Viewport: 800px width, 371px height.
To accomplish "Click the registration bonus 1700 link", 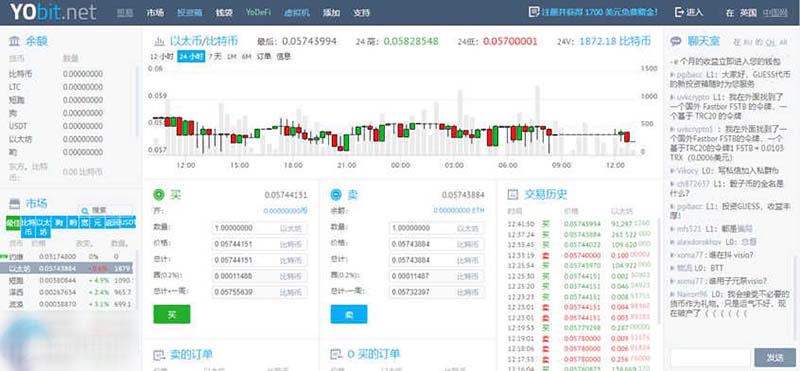I will 599,12.
